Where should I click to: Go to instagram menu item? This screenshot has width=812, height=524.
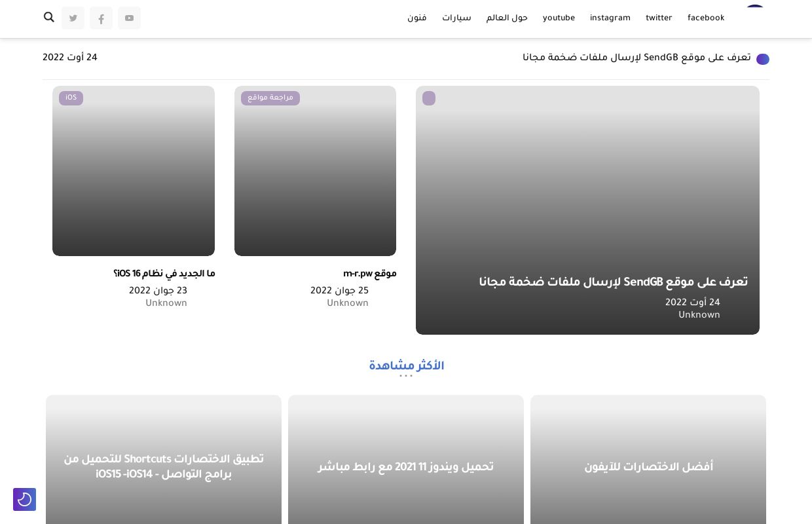[610, 18]
